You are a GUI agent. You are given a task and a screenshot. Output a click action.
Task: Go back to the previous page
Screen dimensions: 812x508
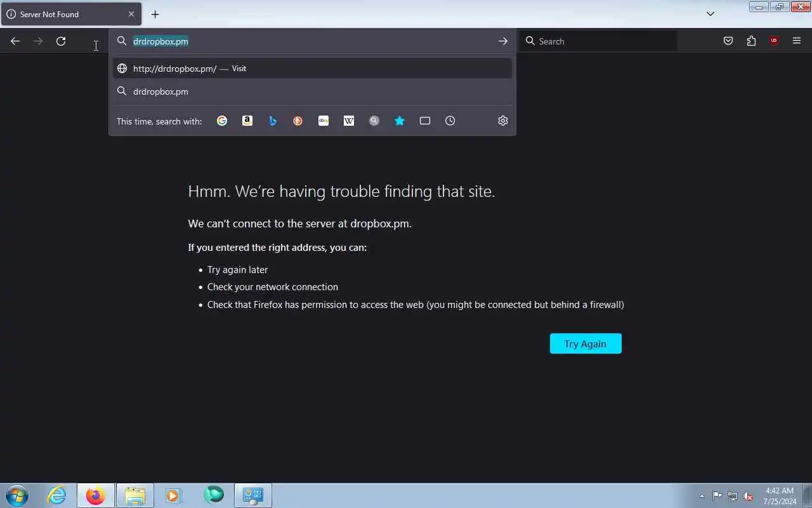[15, 41]
